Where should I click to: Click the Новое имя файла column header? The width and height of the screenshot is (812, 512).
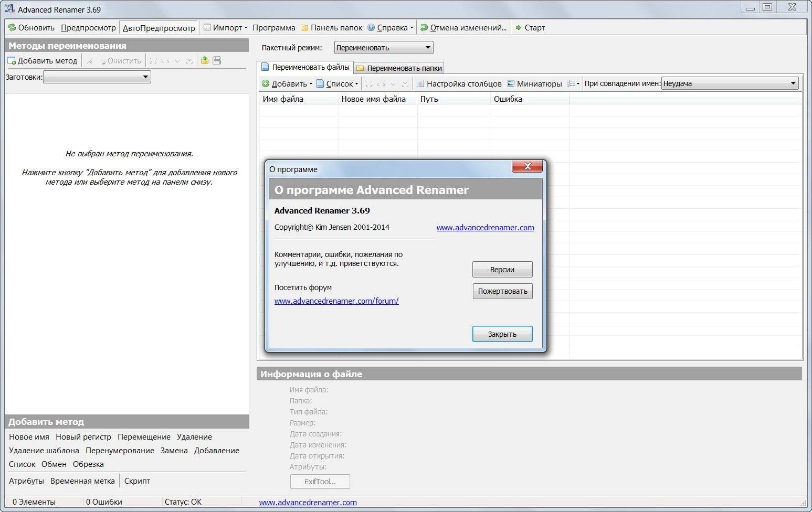(378, 99)
